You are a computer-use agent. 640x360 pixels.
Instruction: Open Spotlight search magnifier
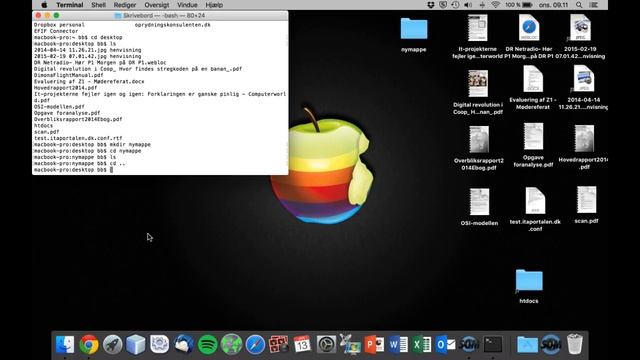tap(579, 5)
